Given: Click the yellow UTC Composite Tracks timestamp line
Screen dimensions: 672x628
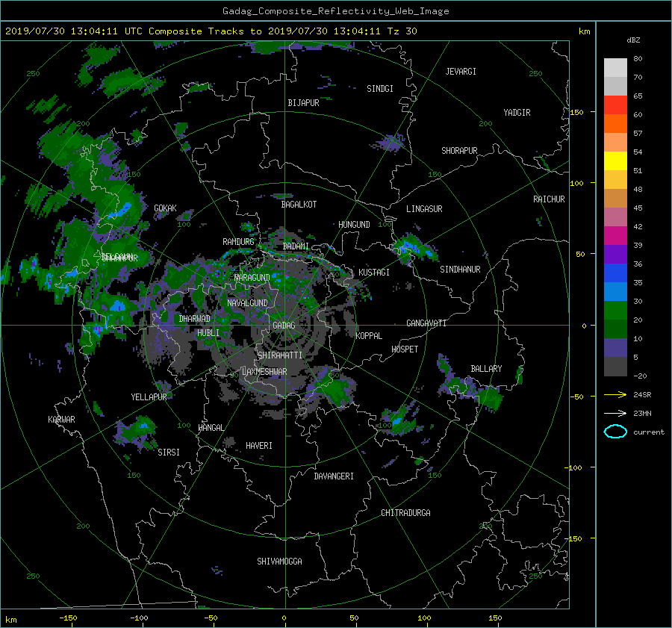Looking at the screenshot, I should (211, 31).
